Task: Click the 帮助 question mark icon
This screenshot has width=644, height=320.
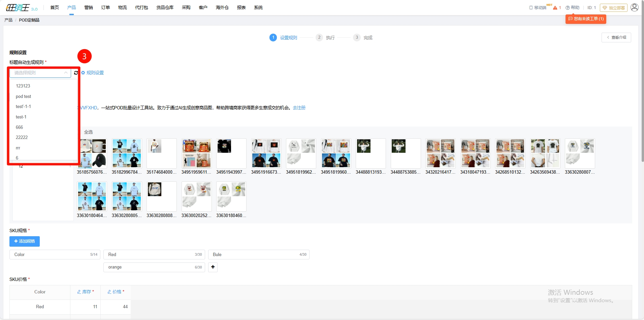Action: [x=568, y=8]
